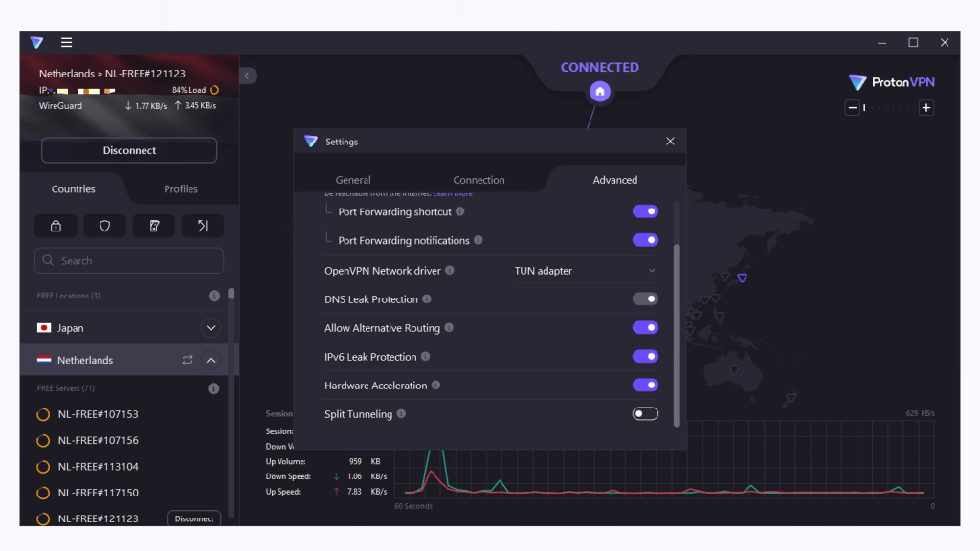
Task: Show info for OpenVPN Network driver
Action: pyautogui.click(x=450, y=271)
